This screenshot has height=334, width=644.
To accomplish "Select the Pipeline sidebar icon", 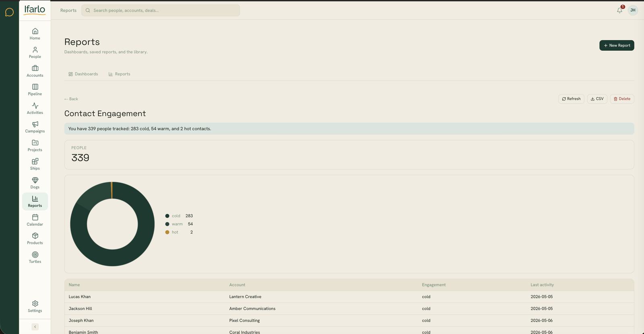I will [x=35, y=87].
